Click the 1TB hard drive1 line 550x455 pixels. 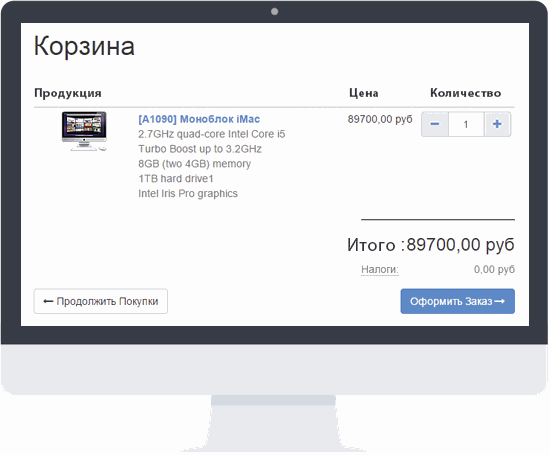[176, 179]
